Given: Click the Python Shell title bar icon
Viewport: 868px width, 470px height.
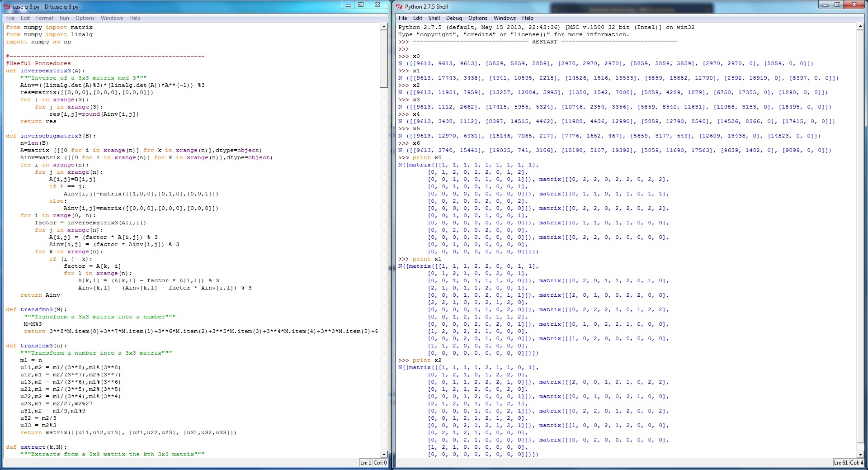Looking at the screenshot, I should [399, 6].
